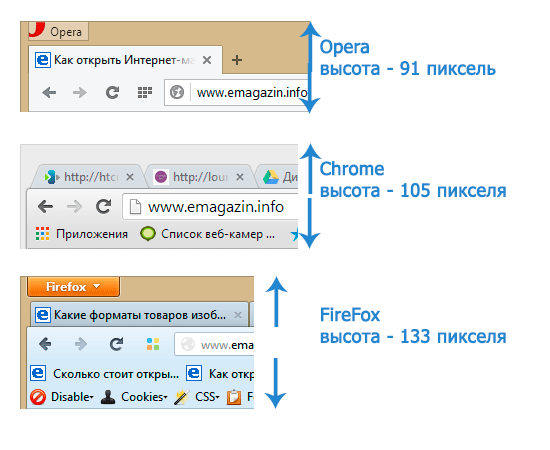Close Opera tab Как открыть Интернет

[207, 60]
